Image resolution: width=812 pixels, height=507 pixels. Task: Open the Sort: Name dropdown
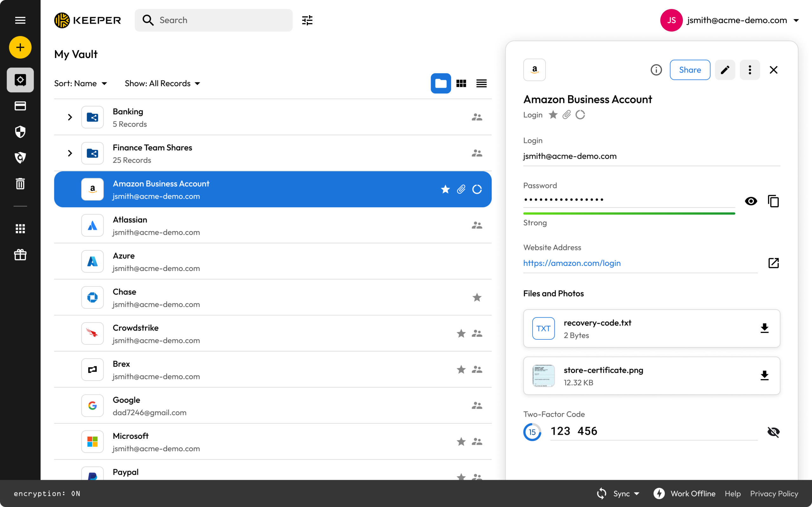(x=81, y=83)
